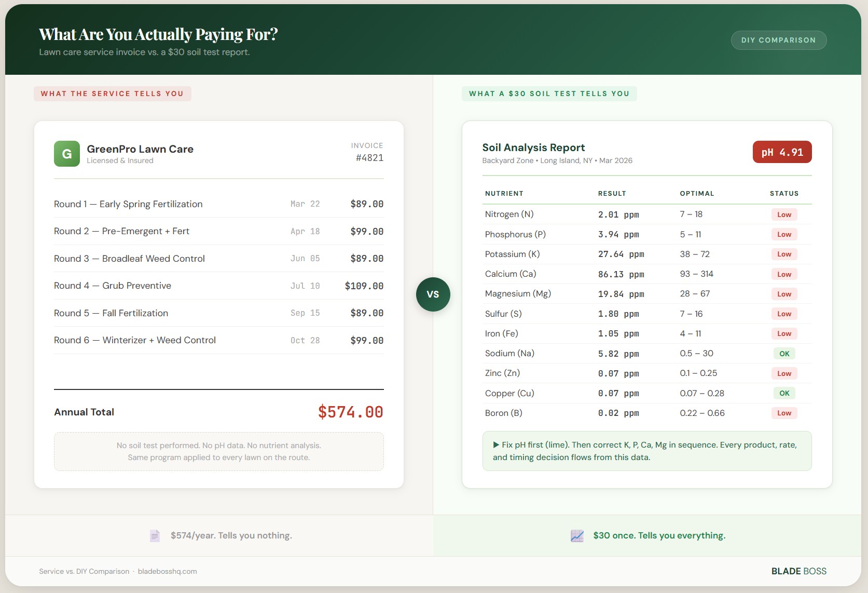Expand the Round 4 Grub Preventive row
This screenshot has width=868, height=593.
point(218,286)
